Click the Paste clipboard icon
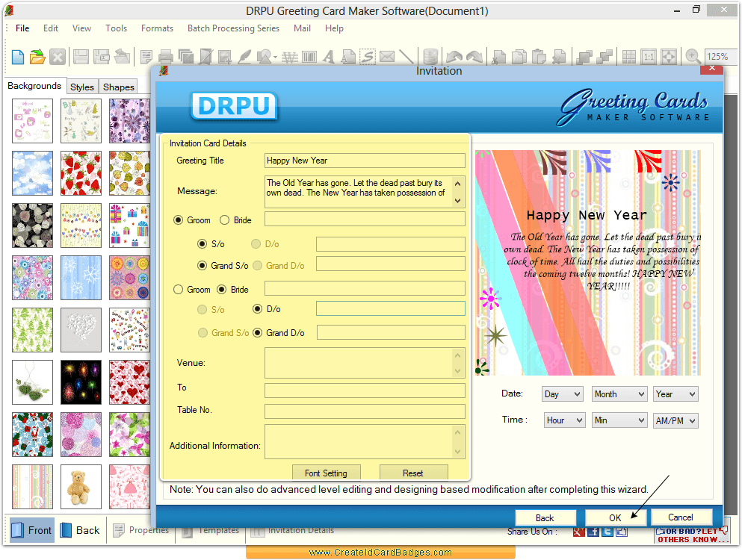This screenshot has width=742, height=560. (x=539, y=57)
